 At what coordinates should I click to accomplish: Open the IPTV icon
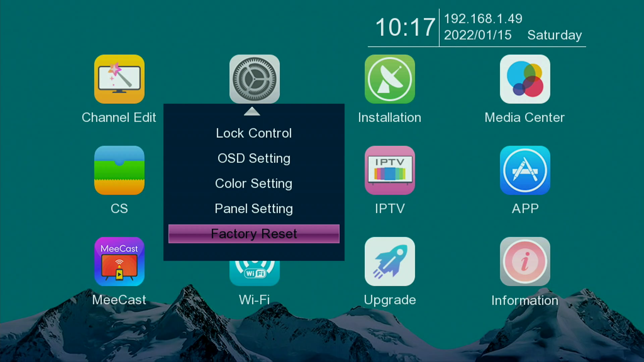(x=389, y=170)
